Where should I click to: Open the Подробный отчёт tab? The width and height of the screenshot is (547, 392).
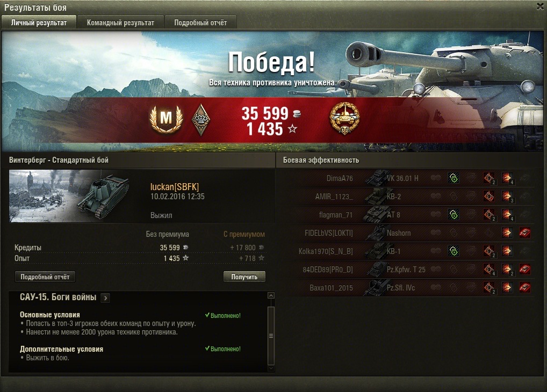[200, 23]
